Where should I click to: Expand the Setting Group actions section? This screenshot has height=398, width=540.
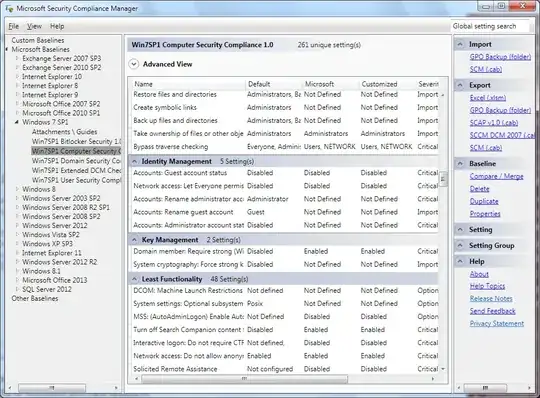click(460, 245)
